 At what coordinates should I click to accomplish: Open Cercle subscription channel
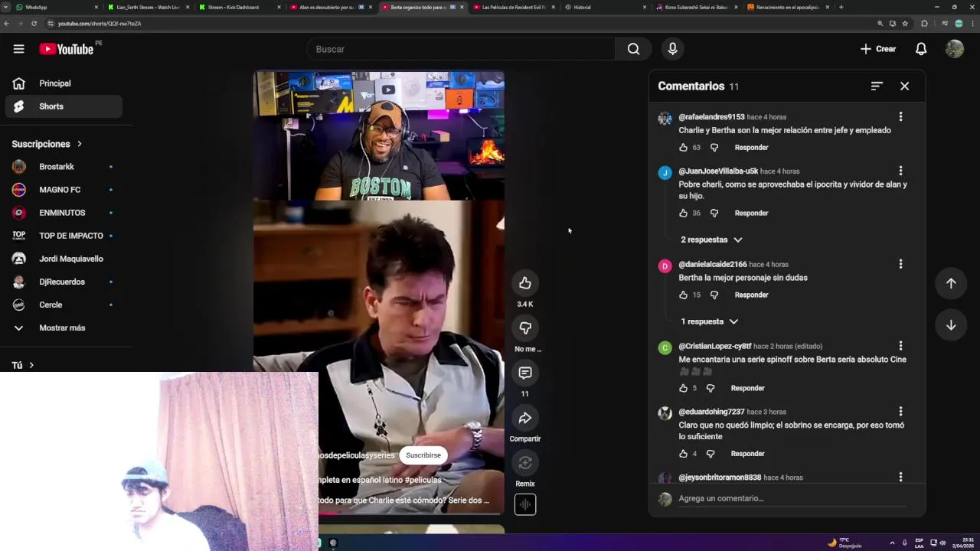click(64, 305)
